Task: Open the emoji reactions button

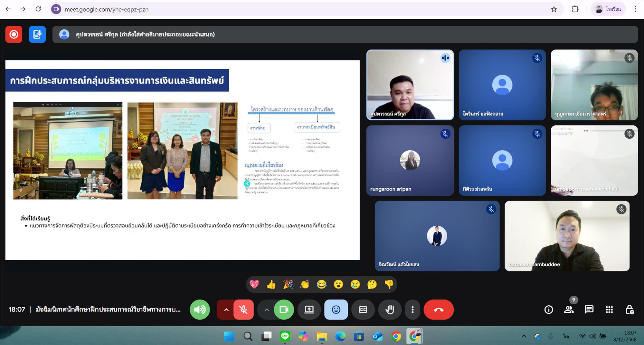Action: (336, 310)
